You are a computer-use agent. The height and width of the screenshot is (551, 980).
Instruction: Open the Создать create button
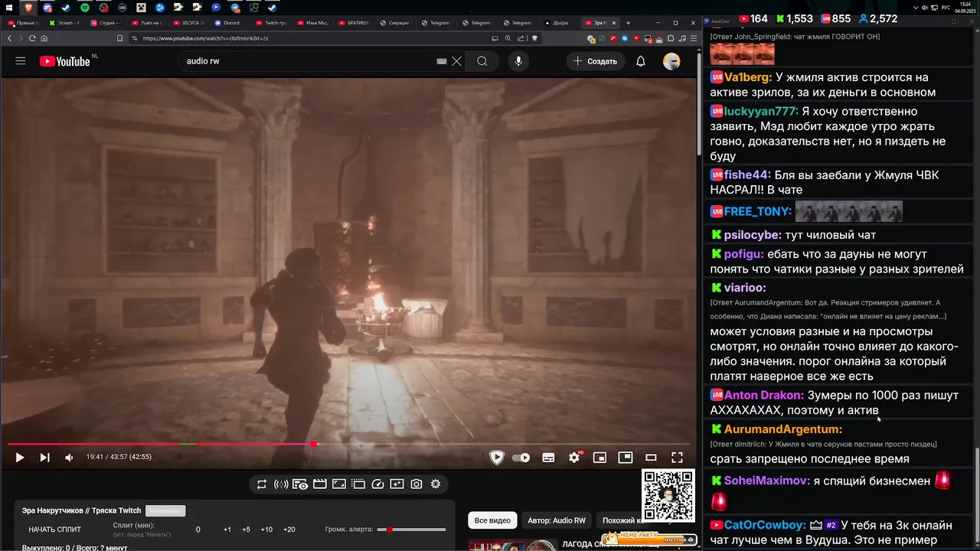(x=596, y=61)
